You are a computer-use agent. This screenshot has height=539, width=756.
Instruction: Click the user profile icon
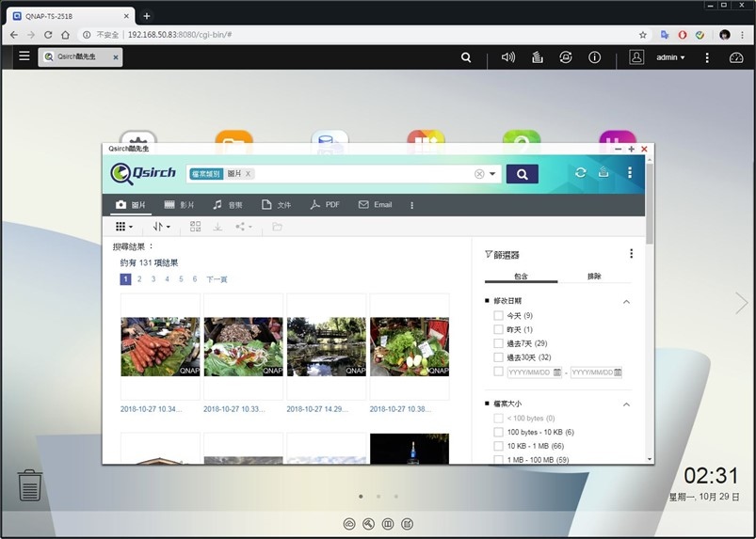click(x=636, y=57)
